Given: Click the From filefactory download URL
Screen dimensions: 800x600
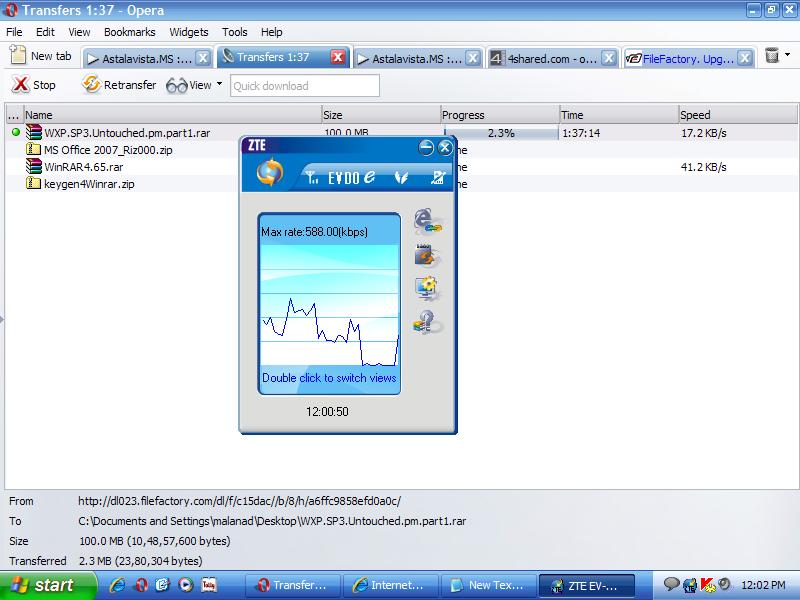Looking at the screenshot, I should (x=239, y=501).
